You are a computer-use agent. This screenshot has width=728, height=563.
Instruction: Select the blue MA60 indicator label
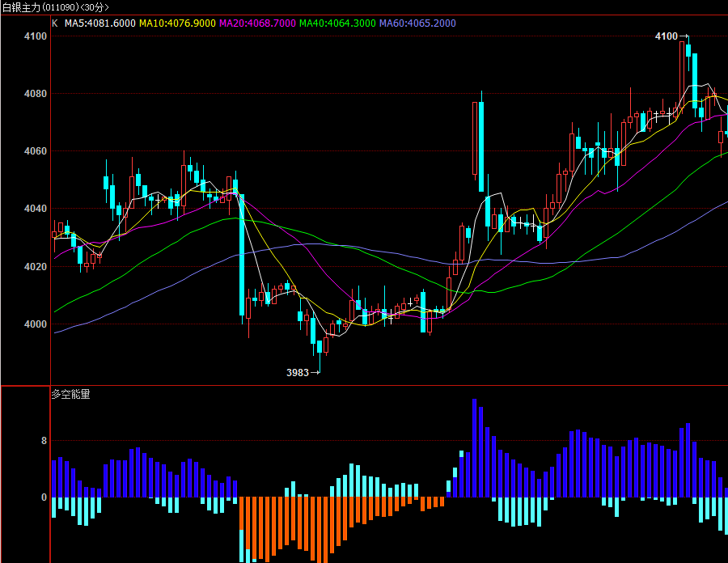pyautogui.click(x=417, y=23)
